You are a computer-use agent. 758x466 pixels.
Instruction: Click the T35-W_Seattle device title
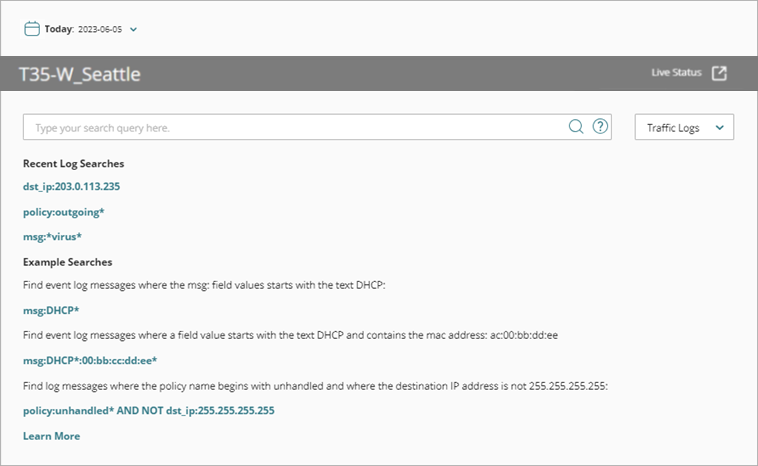point(80,74)
